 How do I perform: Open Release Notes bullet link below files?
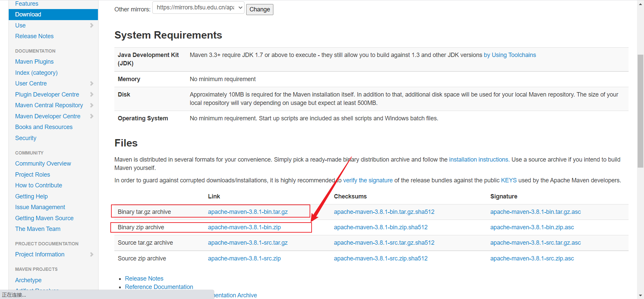click(144, 279)
